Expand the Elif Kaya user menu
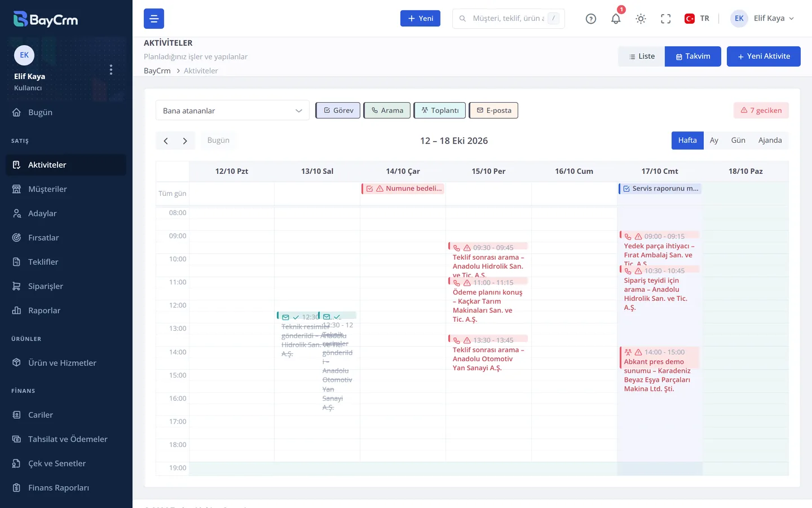This screenshot has height=508, width=812. [762, 19]
